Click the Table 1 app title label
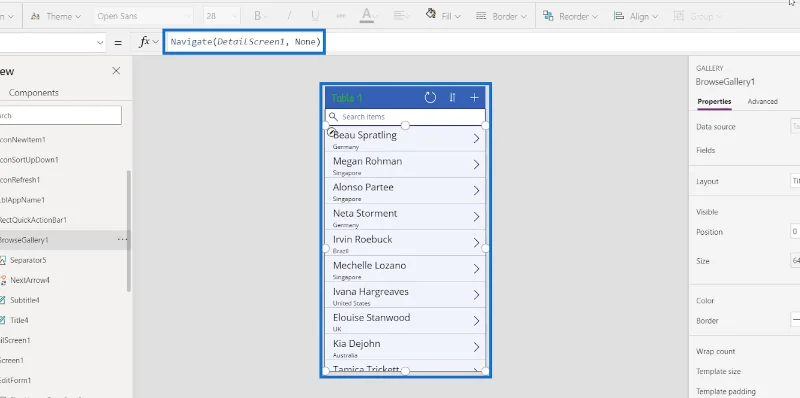800x398 pixels. (x=347, y=98)
